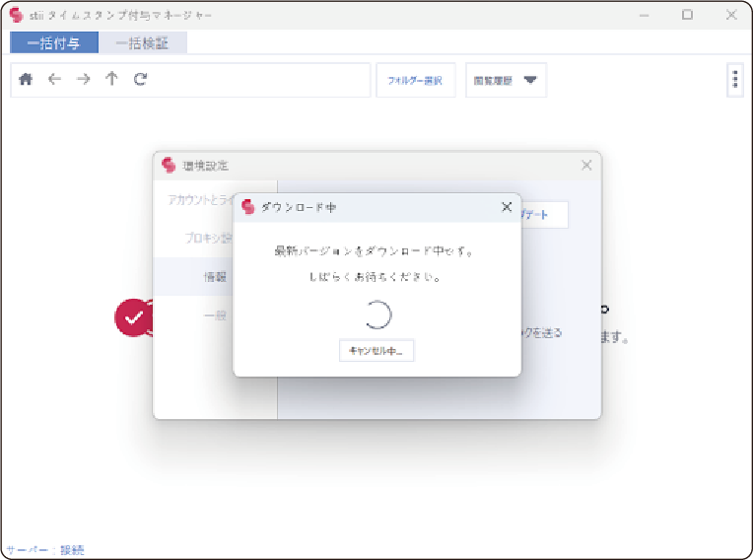The width and height of the screenshot is (753, 560).
Task: Click the spinning loader in download dialog
Action: pyautogui.click(x=376, y=315)
